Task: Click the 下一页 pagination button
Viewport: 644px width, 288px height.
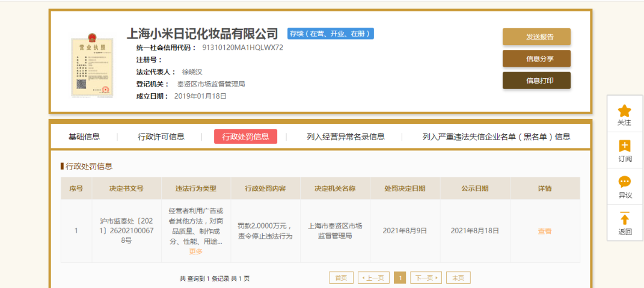Action: pyautogui.click(x=426, y=278)
